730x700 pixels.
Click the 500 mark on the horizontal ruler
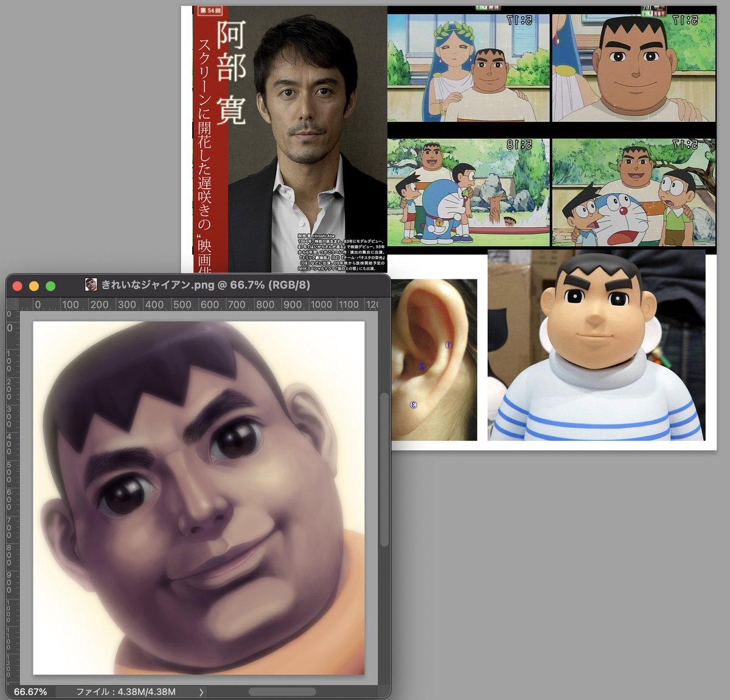tap(182, 304)
